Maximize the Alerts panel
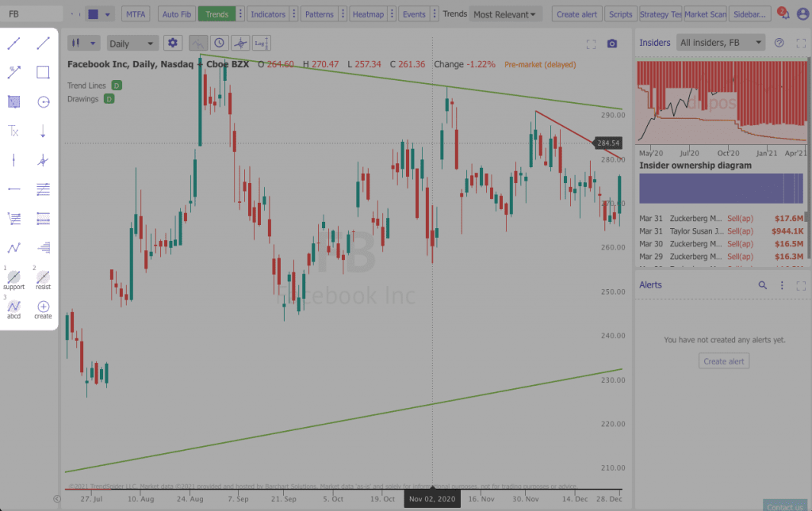Viewport: 812px width, 511px height. point(801,285)
